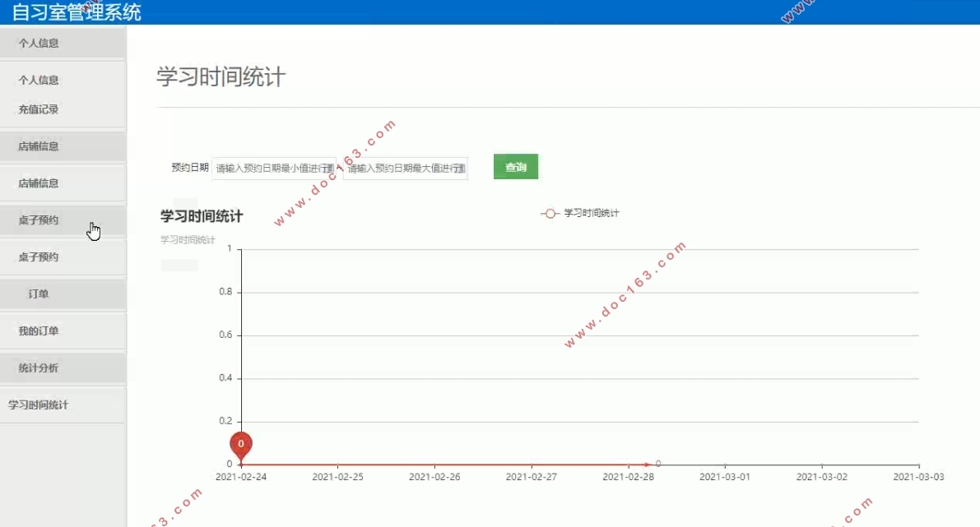Click the 查询 green search button
980x527 pixels.
click(516, 167)
